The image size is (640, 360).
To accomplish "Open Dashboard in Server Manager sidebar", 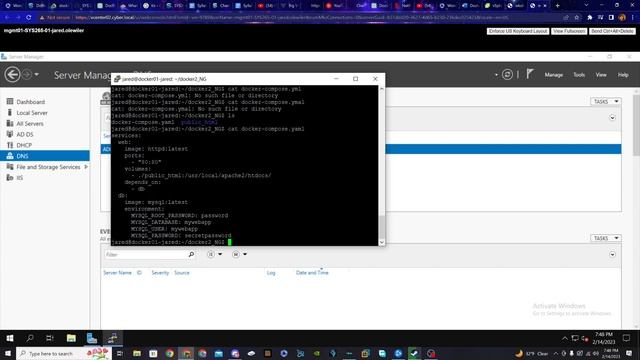I will click(31, 102).
